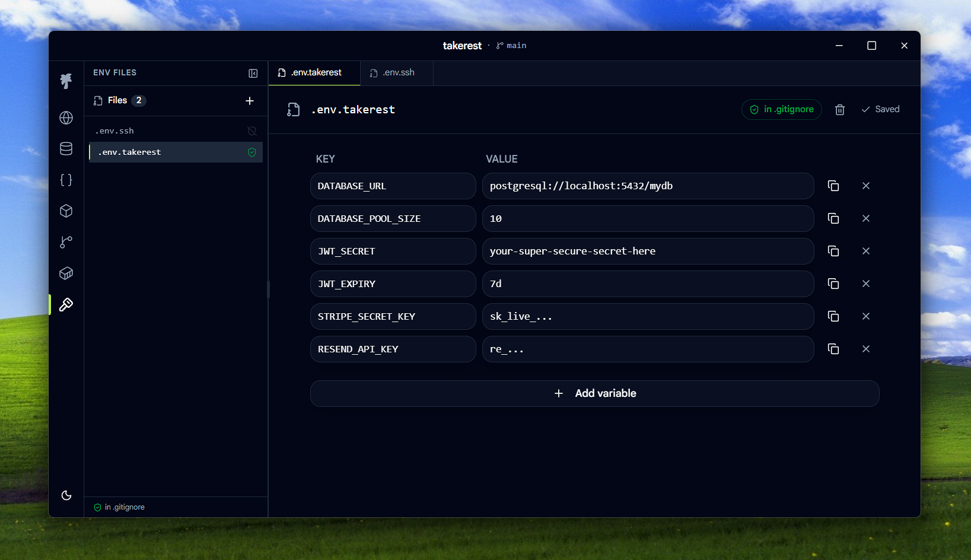Screen dimensions: 971x560
Task: Remove the JWT_EXPIRY variable
Action: click(866, 284)
